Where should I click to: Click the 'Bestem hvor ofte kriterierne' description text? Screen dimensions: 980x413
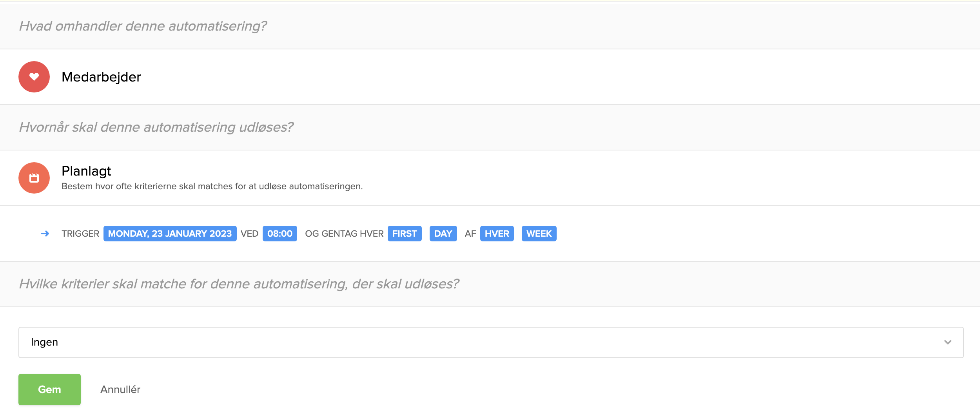click(212, 187)
